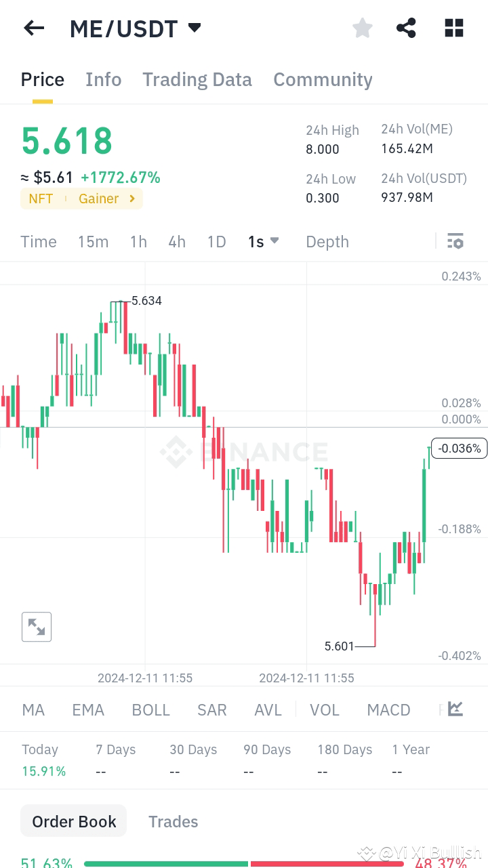This screenshot has width=488, height=868.
Task: Expand chart to fullscreen
Action: coord(37,626)
